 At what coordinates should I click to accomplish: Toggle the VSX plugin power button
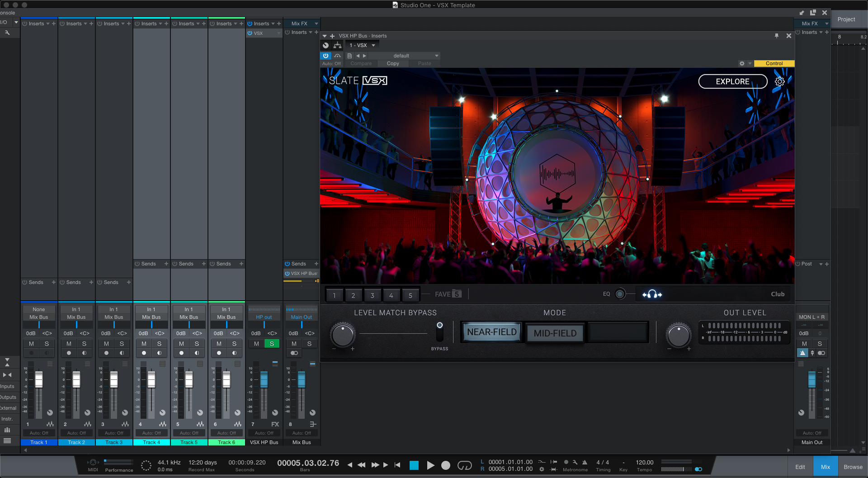(325, 56)
